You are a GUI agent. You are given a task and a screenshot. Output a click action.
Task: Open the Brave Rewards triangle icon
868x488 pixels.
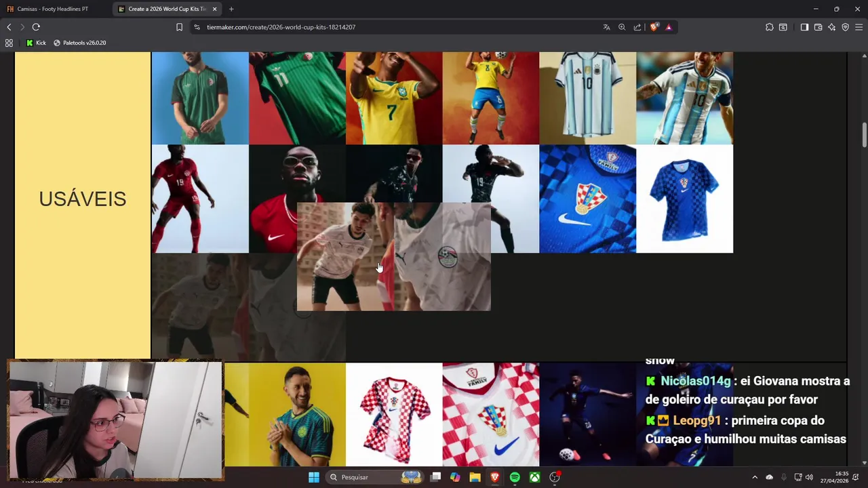coord(669,27)
